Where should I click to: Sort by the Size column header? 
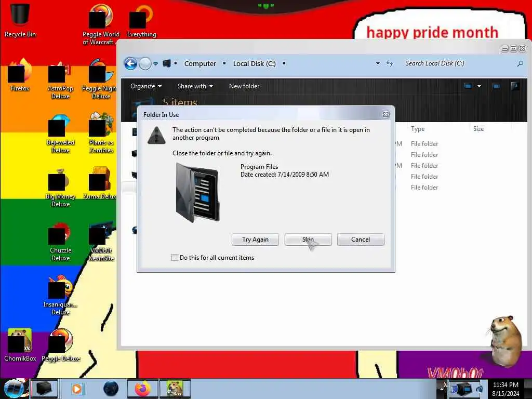pos(478,129)
